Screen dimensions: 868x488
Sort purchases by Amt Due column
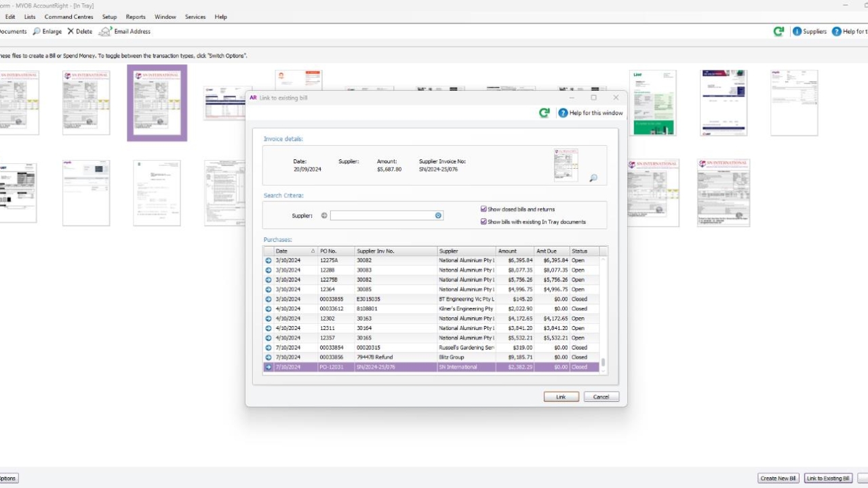[x=552, y=251]
